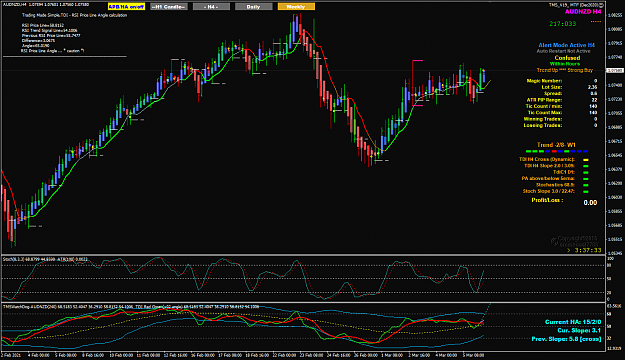625x360 pixels.
Task: Click the Prev. Slope: 5.8 (cross) label
Action: coord(566,339)
